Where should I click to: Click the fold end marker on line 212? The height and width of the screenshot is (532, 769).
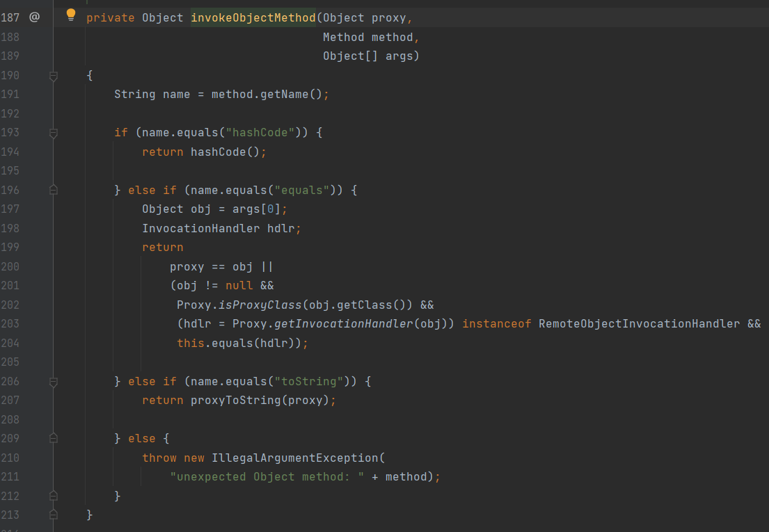pos(54,496)
